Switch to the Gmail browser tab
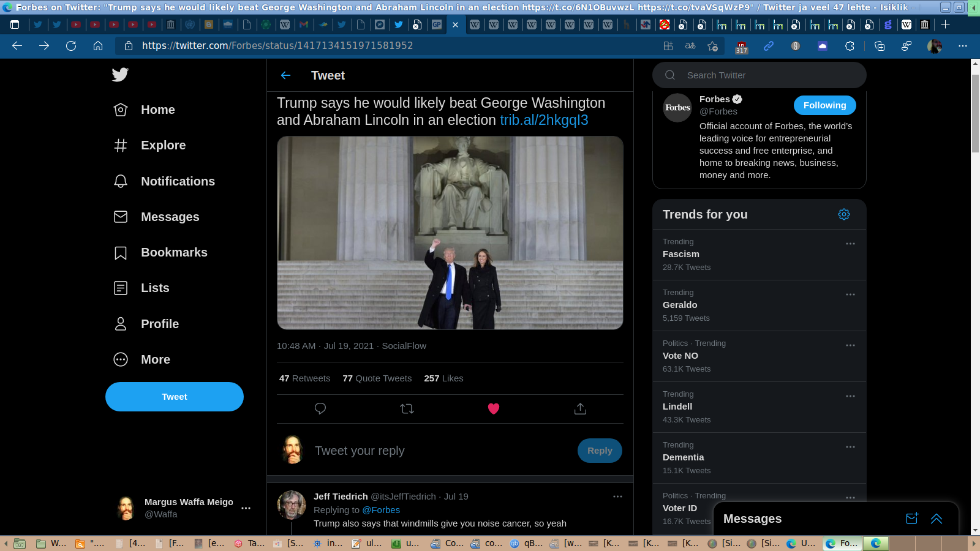The width and height of the screenshot is (980, 551). click(304, 24)
